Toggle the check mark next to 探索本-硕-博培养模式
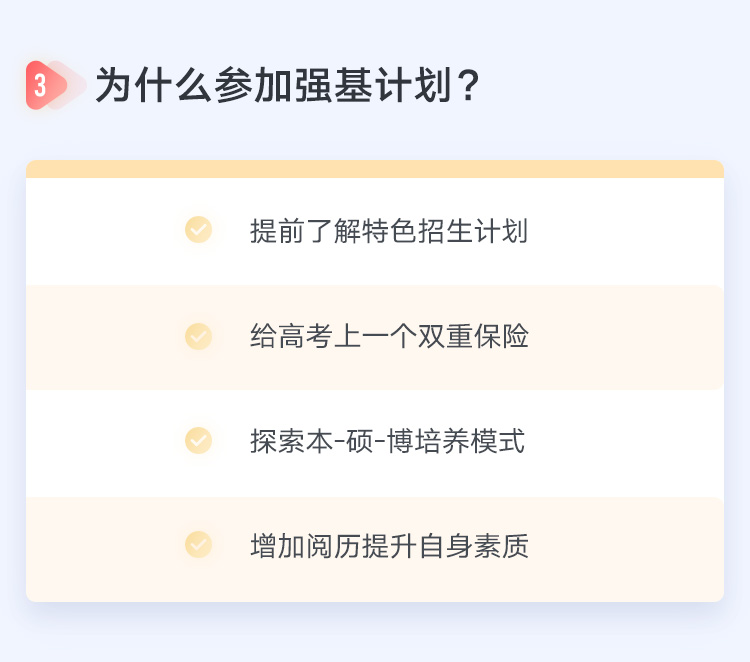The image size is (750, 662). (x=199, y=440)
